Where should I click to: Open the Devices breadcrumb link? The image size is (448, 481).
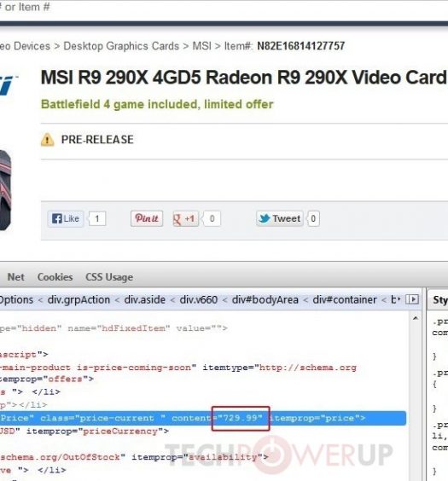(x=25, y=46)
